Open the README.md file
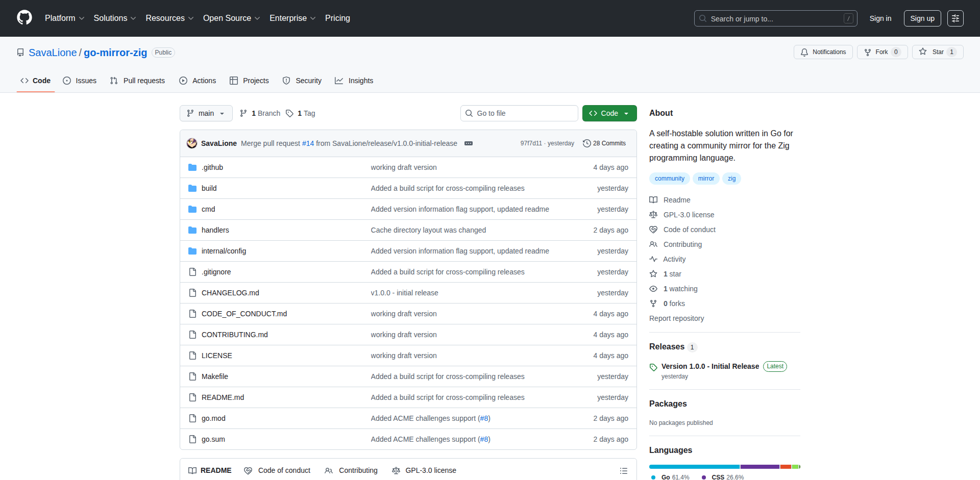 coord(223,397)
